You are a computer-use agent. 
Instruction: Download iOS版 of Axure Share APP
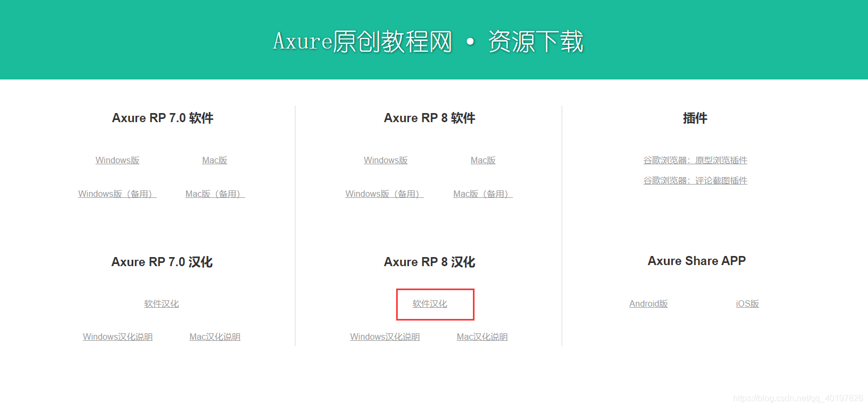point(748,304)
